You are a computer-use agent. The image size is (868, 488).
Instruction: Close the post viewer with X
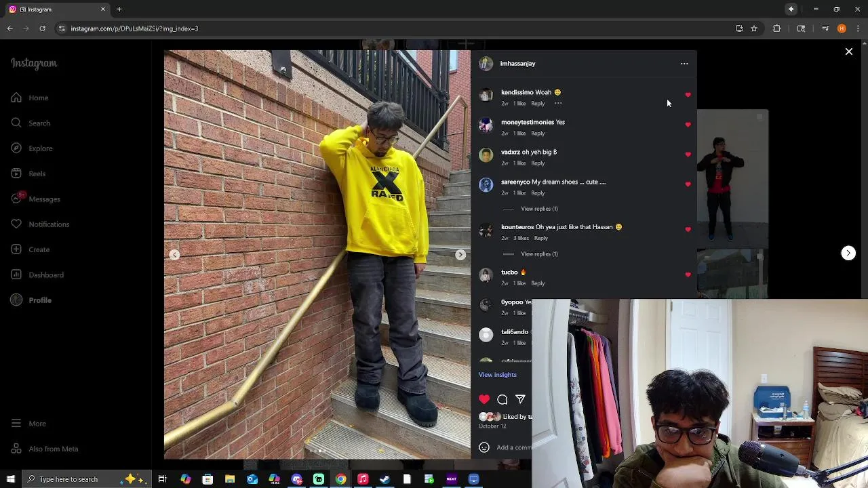tap(848, 52)
